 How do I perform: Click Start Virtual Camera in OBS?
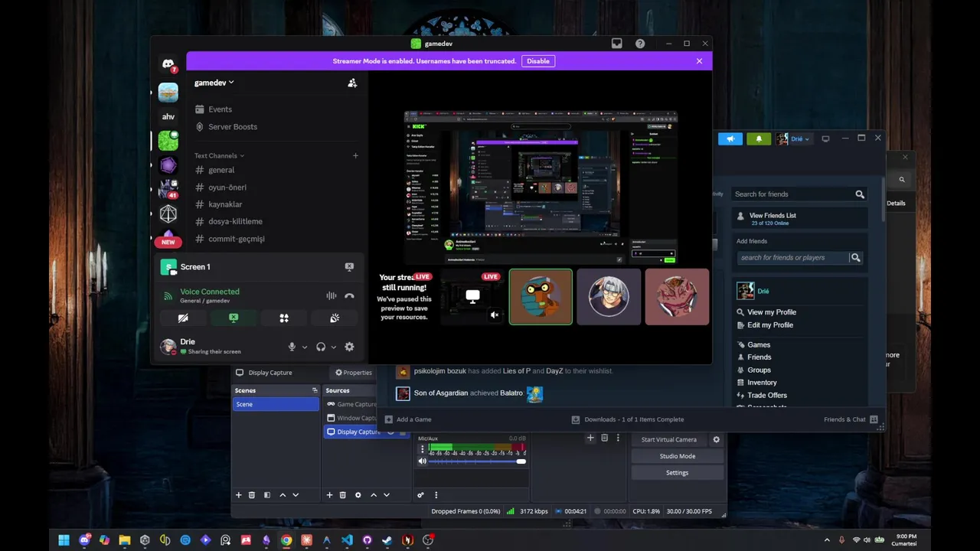669,440
